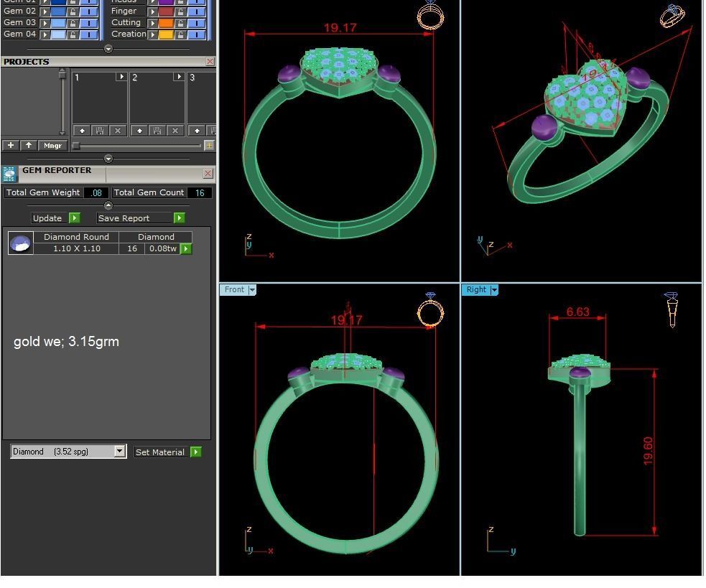This screenshot has height=588, width=706.
Task: Click ring icon in Front viewport corner
Action: (430, 309)
